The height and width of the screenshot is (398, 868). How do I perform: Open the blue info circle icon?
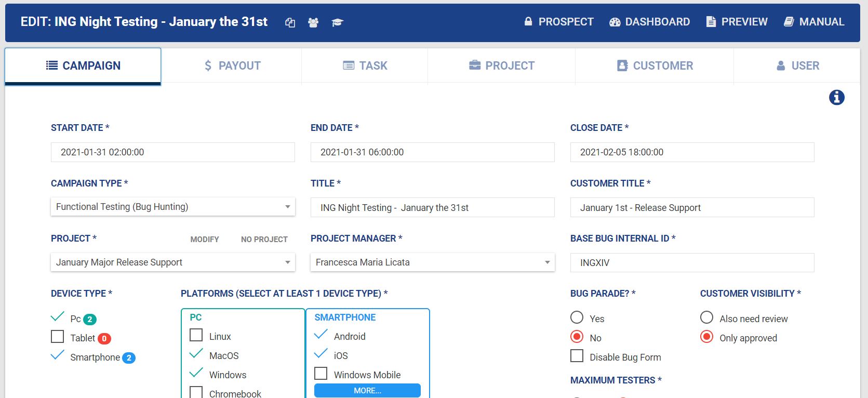tap(837, 97)
